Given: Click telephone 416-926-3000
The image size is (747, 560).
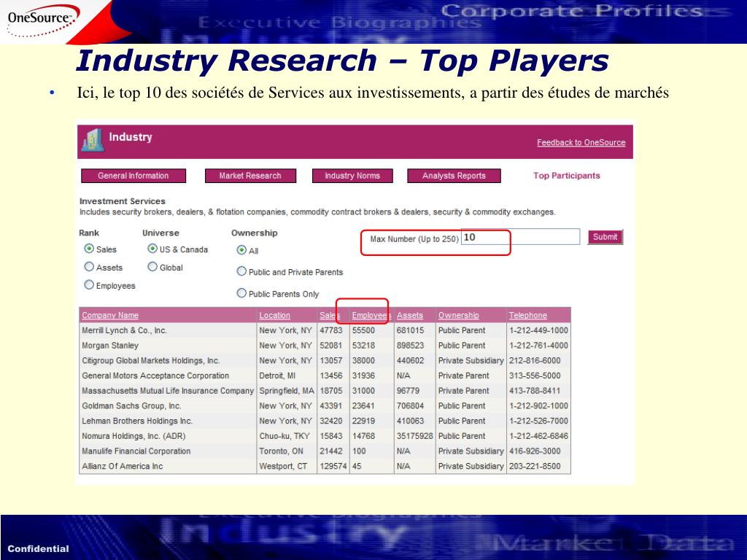Looking at the screenshot, I should pyautogui.click(x=535, y=451).
